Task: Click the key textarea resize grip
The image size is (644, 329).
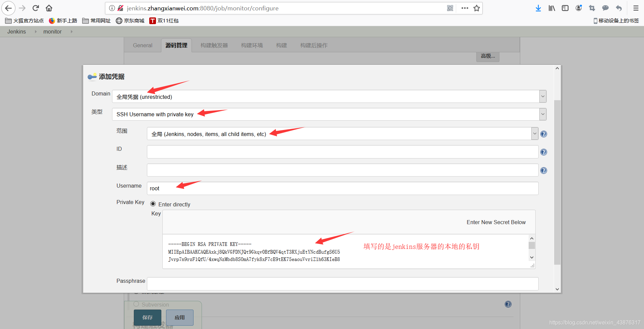Action: pos(532,265)
